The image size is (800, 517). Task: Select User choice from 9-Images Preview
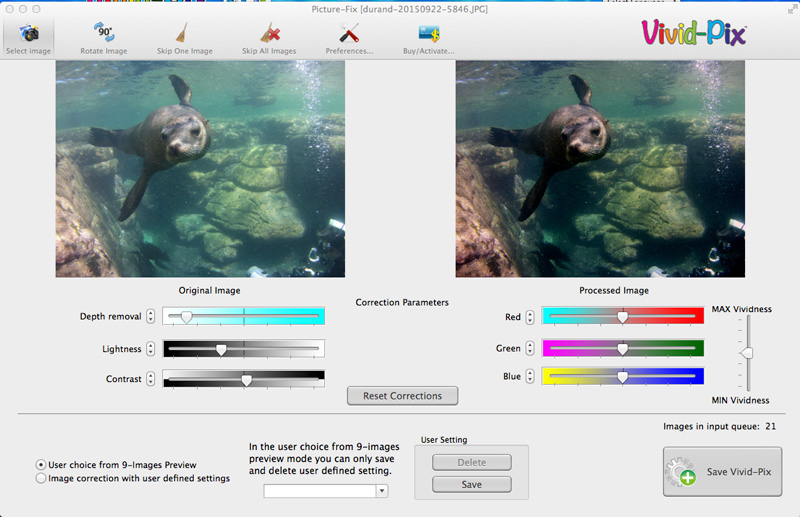point(41,464)
